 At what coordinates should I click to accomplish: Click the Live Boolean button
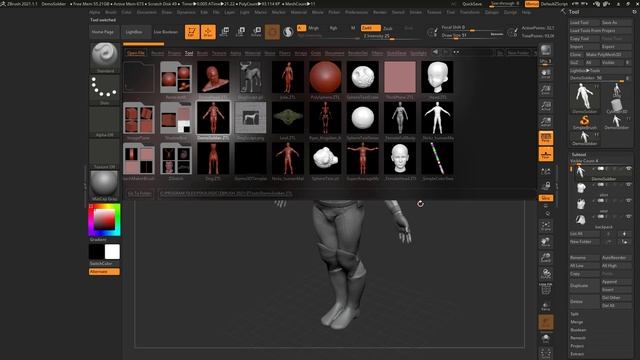point(166,32)
